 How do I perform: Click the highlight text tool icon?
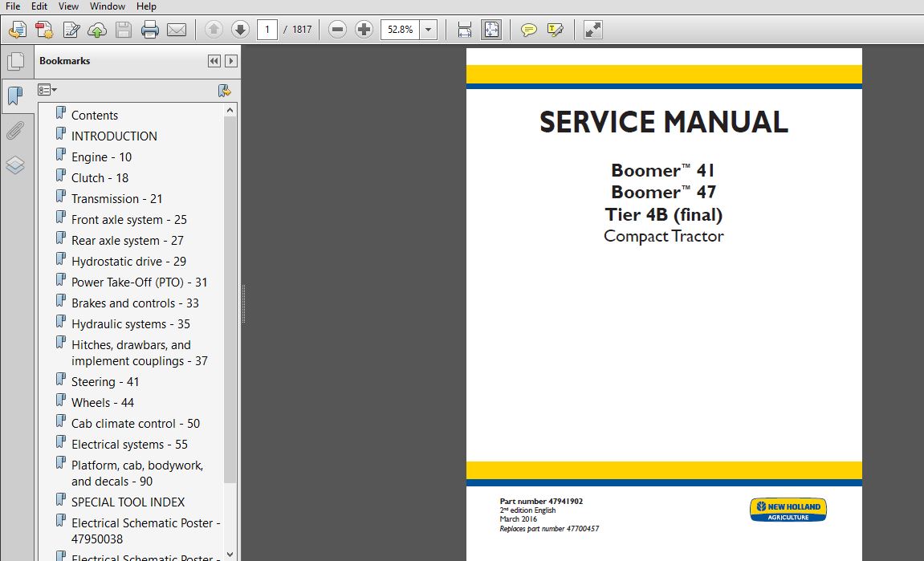coord(555,30)
